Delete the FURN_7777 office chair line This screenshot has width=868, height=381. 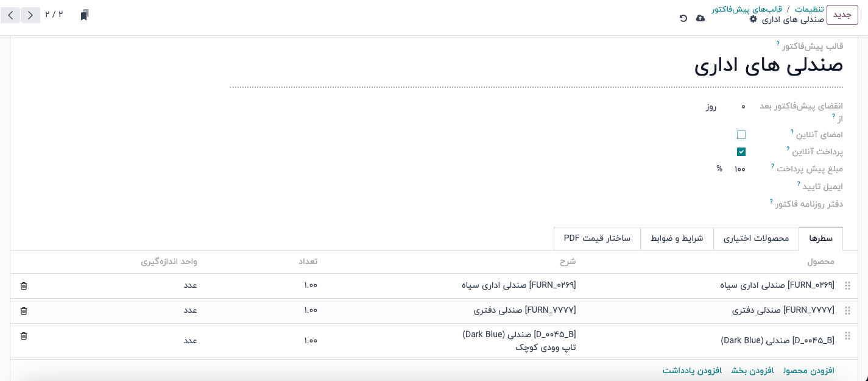coord(24,311)
